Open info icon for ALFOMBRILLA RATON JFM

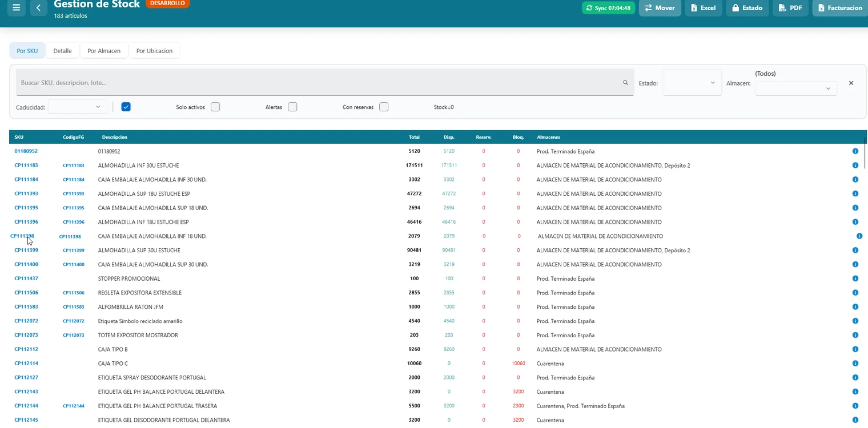pyautogui.click(x=855, y=307)
